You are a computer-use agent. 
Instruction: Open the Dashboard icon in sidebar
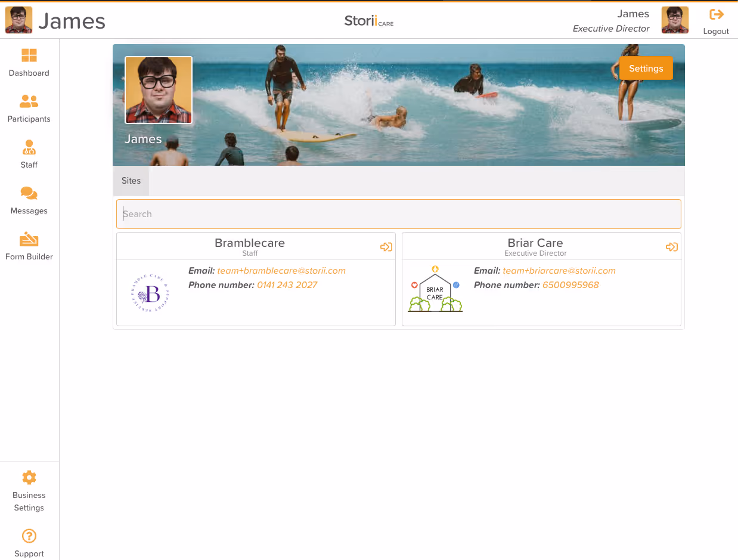click(29, 55)
